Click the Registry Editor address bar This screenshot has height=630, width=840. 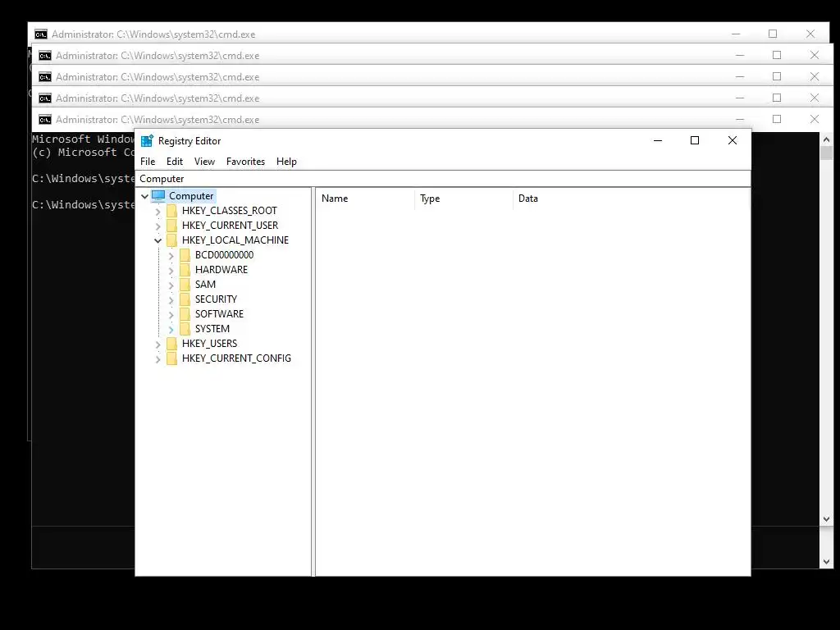[x=442, y=178]
